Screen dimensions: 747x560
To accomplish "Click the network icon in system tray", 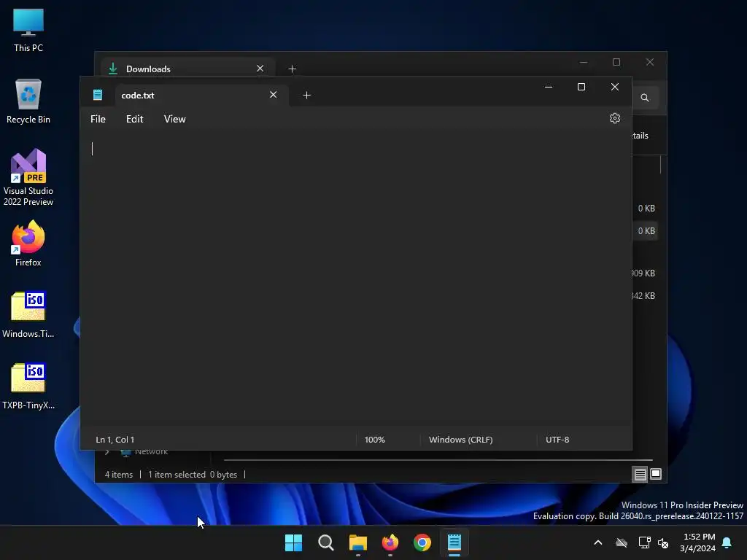I will point(644,542).
